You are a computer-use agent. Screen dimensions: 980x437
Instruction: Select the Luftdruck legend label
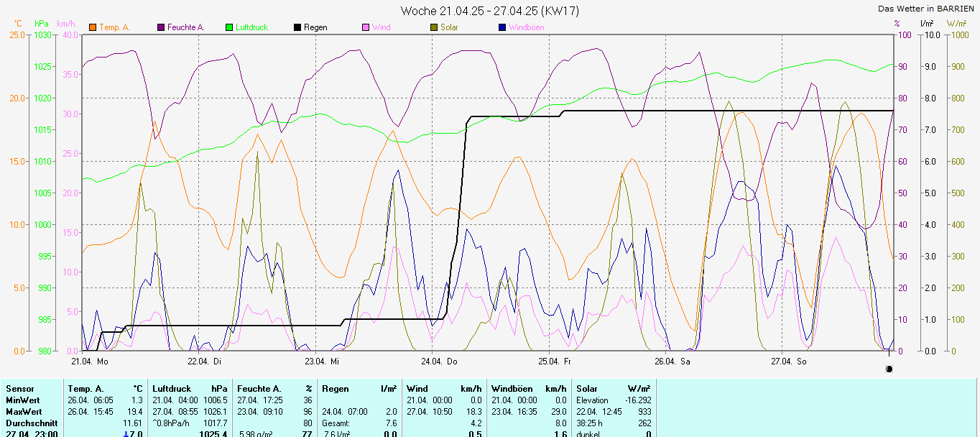251,27
